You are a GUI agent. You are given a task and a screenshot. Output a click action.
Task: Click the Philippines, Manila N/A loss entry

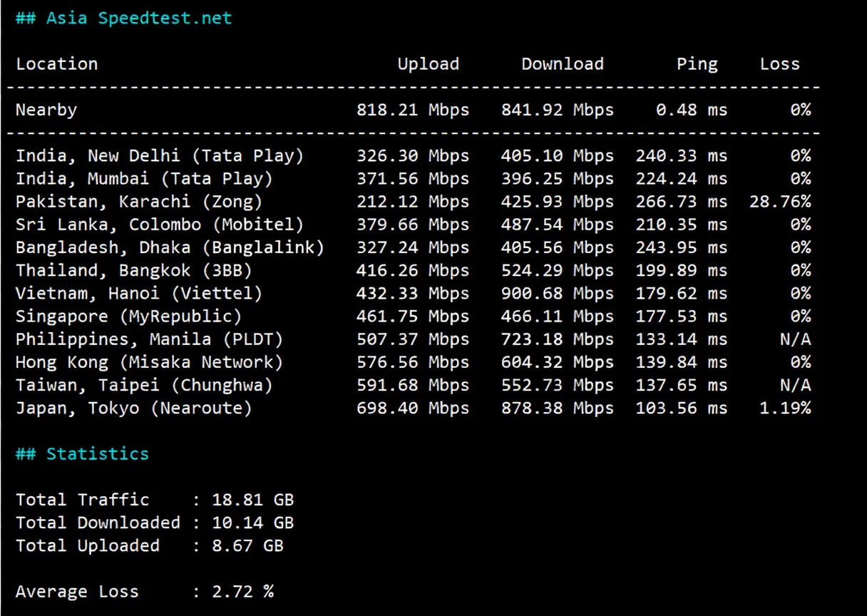pos(795,339)
